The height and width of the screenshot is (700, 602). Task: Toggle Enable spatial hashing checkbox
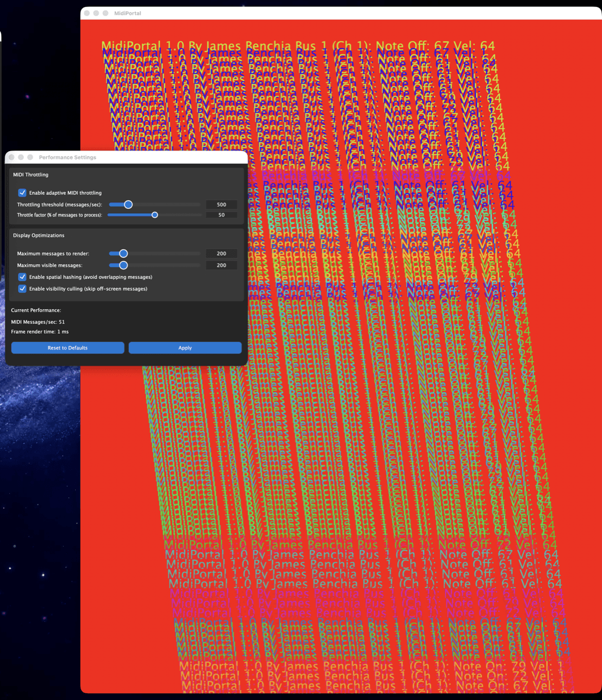click(x=22, y=277)
